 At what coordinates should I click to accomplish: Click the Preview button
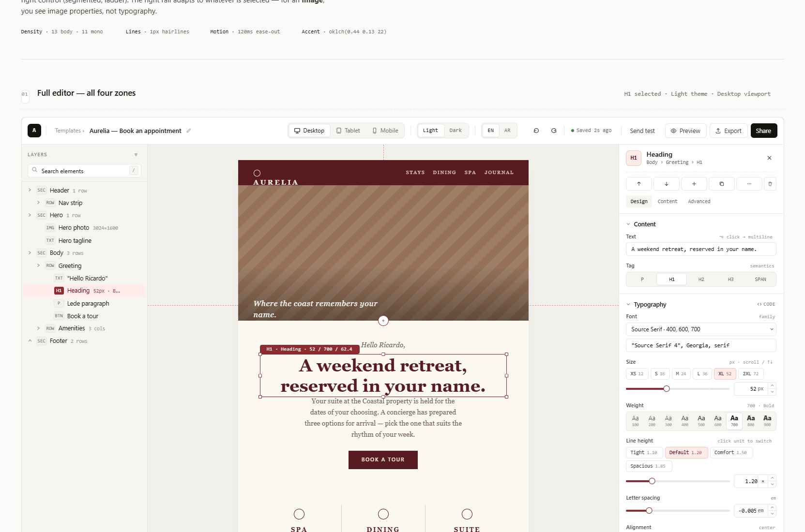coord(685,131)
